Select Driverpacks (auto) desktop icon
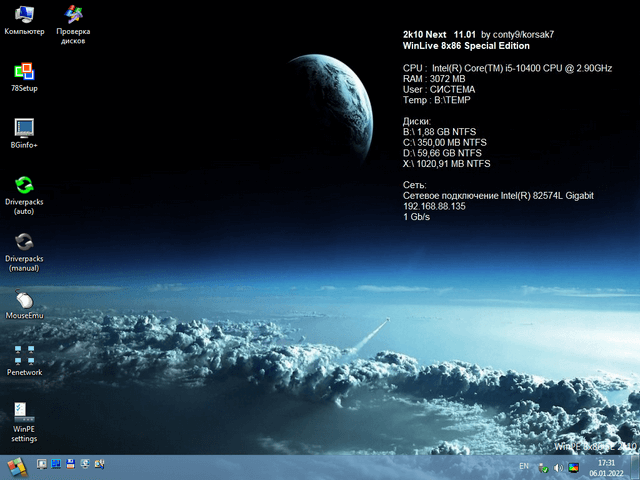The image size is (640, 480). (x=24, y=196)
